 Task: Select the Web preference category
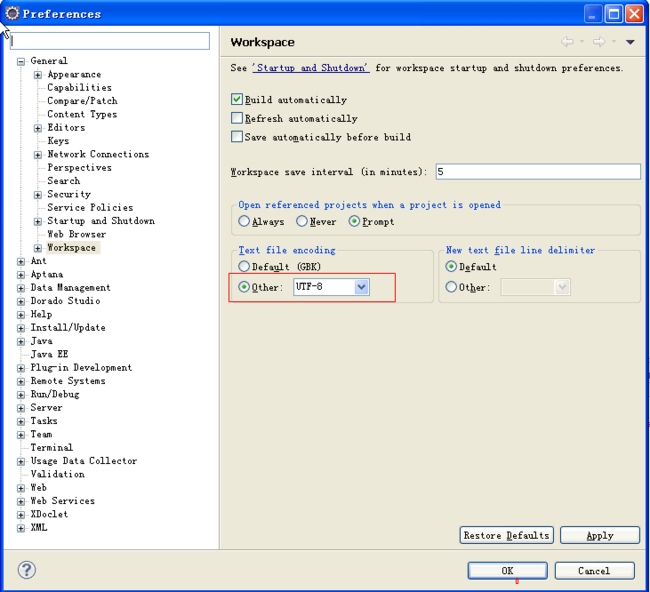click(39, 488)
